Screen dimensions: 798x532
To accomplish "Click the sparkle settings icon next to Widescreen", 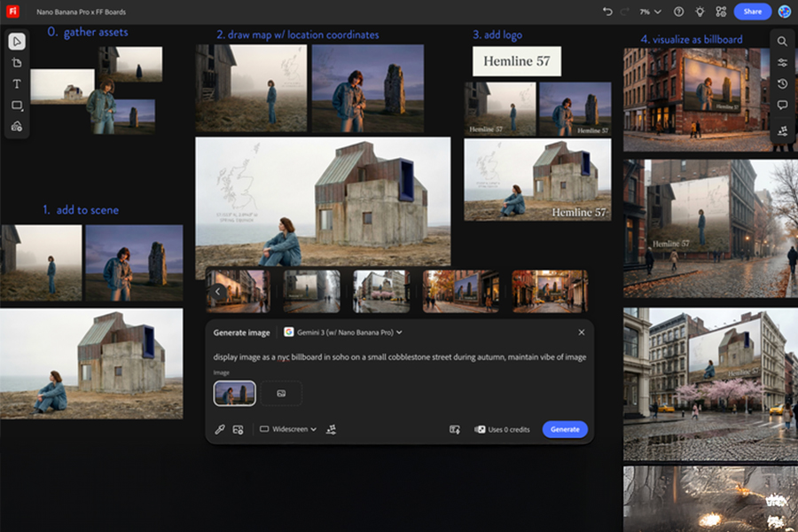I will coord(331,430).
